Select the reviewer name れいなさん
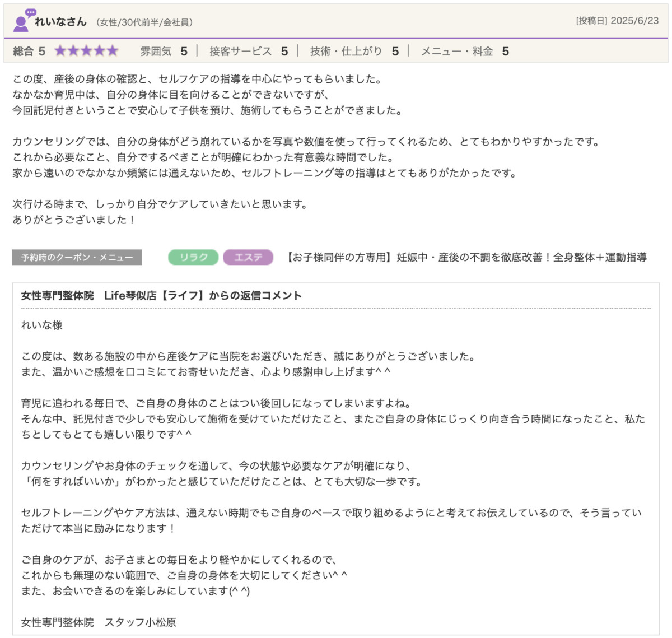 [60, 22]
